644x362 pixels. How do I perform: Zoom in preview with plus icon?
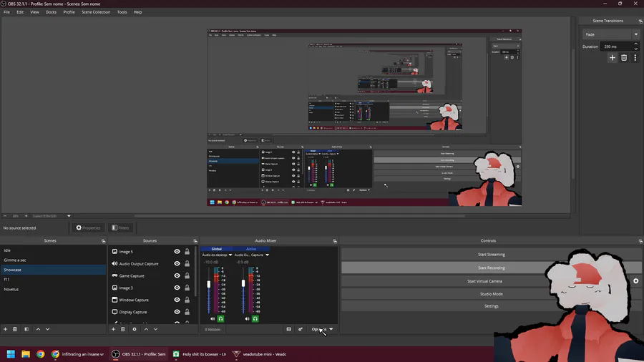click(26, 216)
